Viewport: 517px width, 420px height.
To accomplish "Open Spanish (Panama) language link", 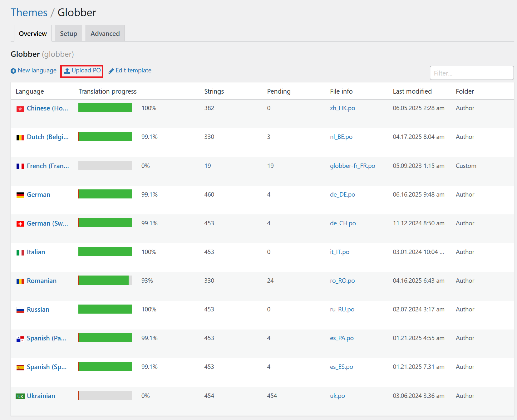I will (47, 338).
